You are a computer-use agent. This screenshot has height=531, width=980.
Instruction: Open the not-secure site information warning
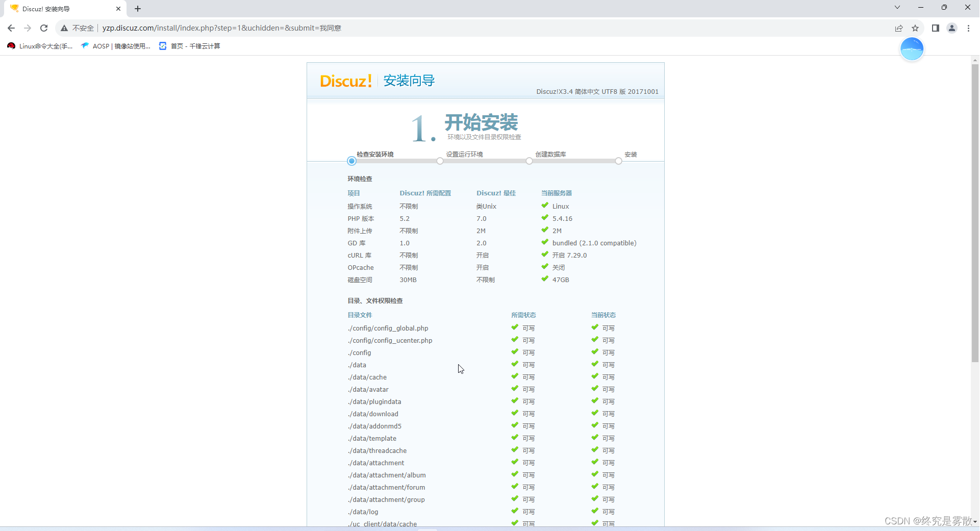(78, 28)
